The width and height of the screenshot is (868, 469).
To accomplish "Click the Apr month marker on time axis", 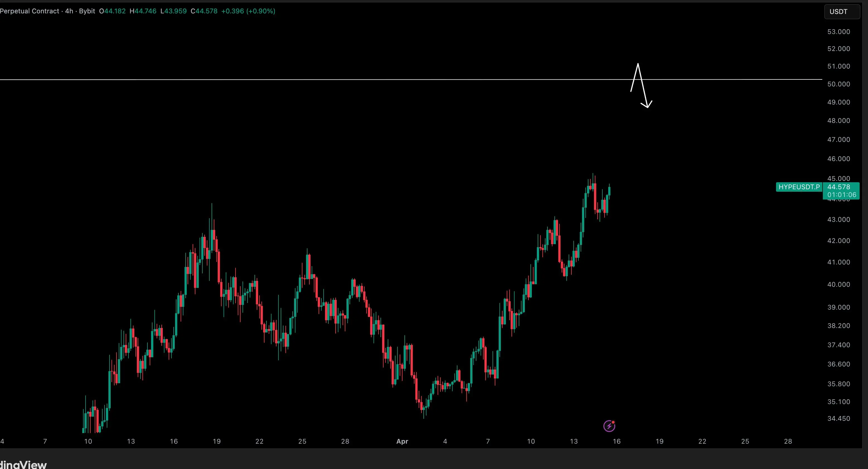I will tap(402, 441).
